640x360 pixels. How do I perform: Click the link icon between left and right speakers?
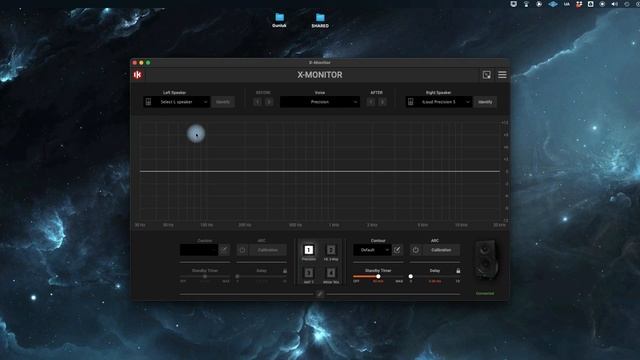pos(320,294)
